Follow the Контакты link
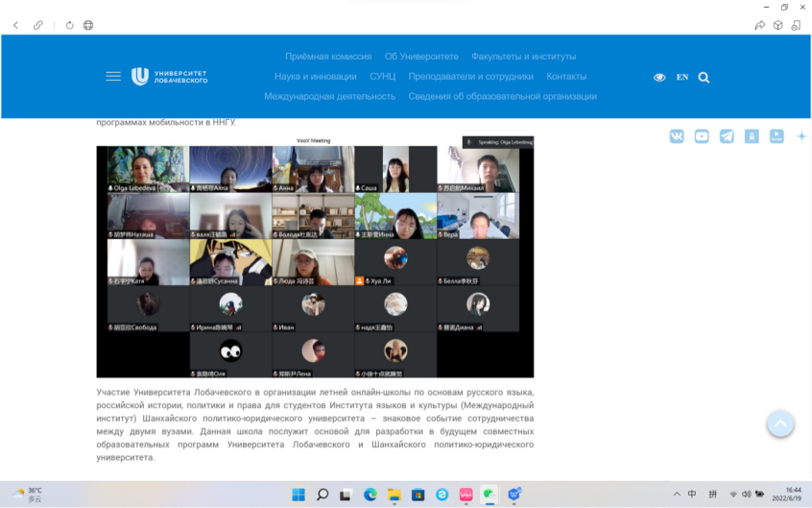The image size is (812, 508). click(566, 77)
